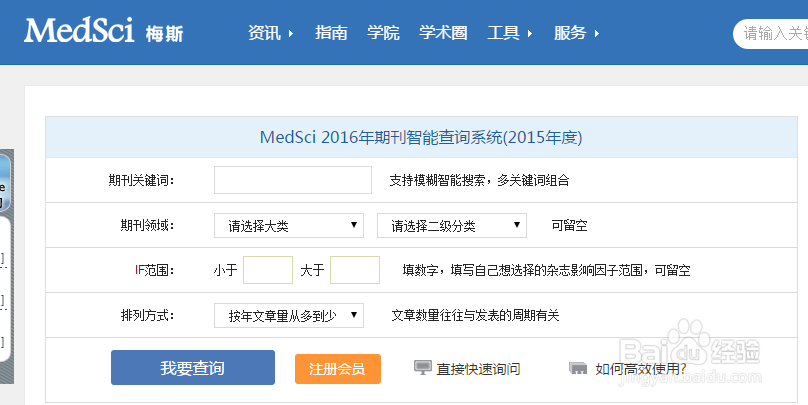808x405 pixels.
Task: Click the monitor icon beside 直接快速询问
Action: pyautogui.click(x=423, y=367)
